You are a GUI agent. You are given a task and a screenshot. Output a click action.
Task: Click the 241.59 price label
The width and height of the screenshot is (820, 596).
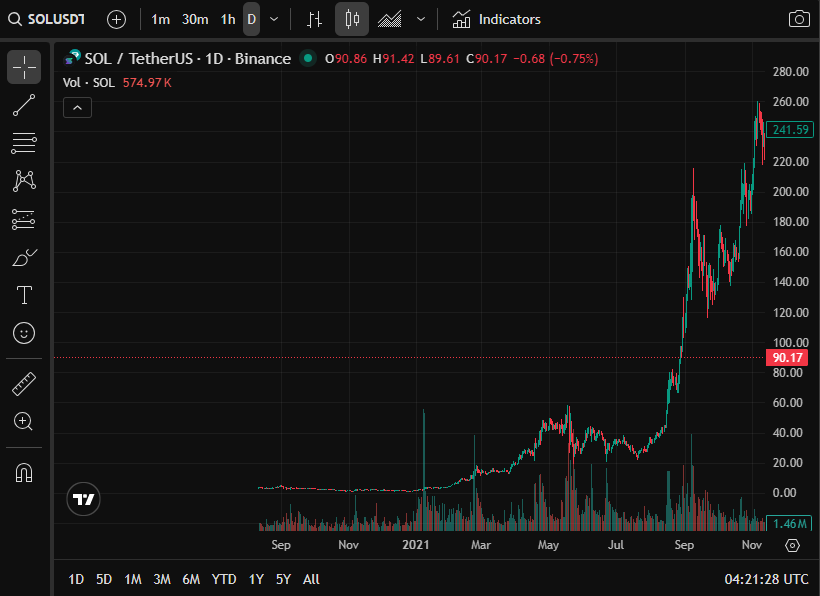tap(790, 129)
